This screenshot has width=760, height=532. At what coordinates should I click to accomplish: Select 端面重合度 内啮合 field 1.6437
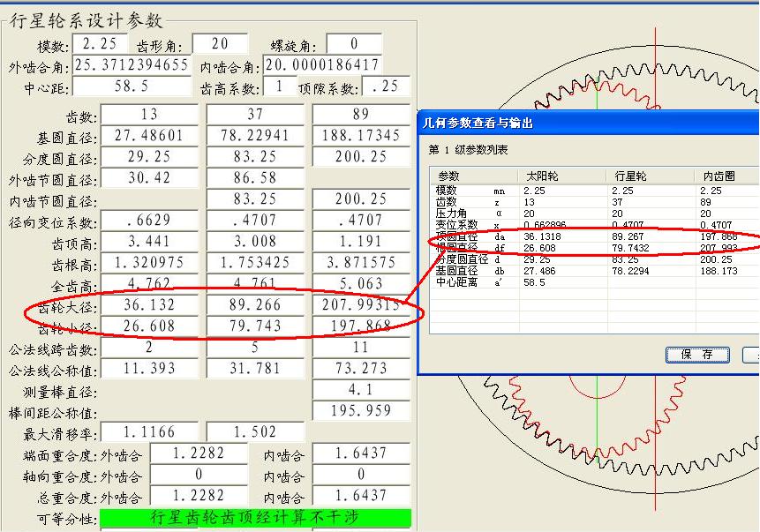click(361, 453)
